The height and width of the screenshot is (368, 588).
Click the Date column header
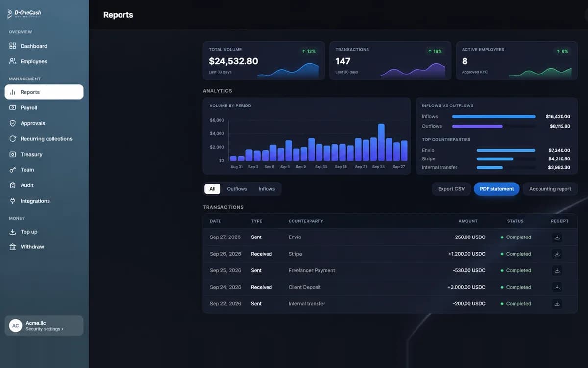(x=216, y=221)
